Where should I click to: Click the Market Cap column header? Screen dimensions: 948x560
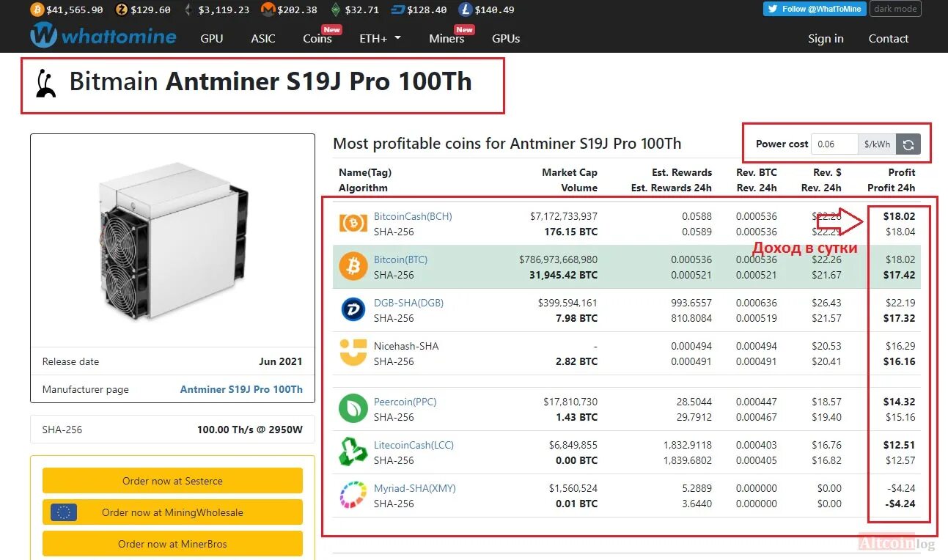[570, 172]
